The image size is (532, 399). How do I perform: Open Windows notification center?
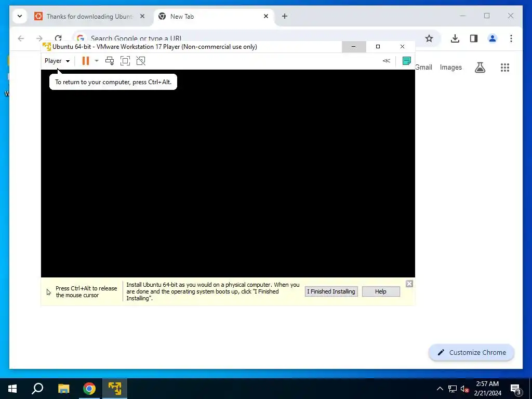pos(516,389)
